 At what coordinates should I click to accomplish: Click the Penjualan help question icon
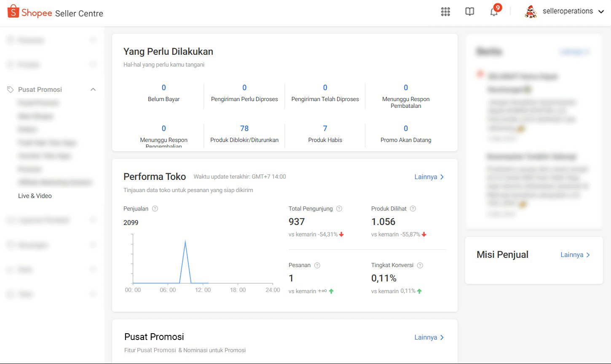point(155,209)
